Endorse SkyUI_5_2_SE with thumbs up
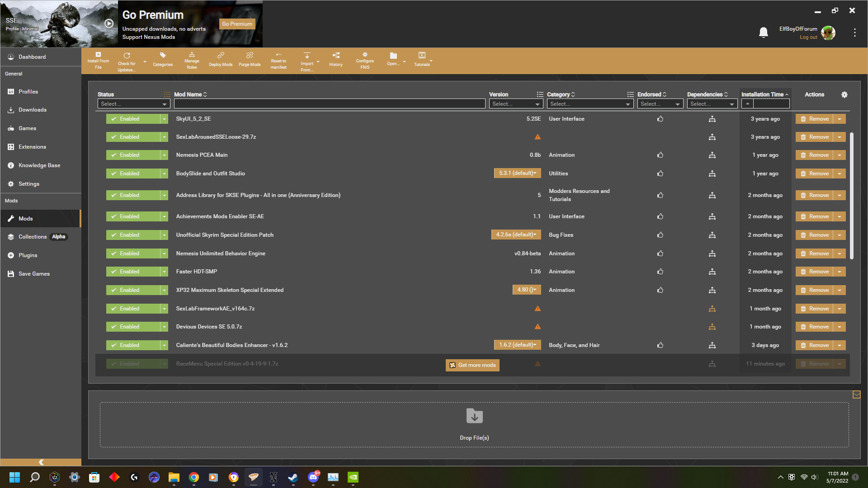Screen dimensions: 868x488 click(660, 119)
